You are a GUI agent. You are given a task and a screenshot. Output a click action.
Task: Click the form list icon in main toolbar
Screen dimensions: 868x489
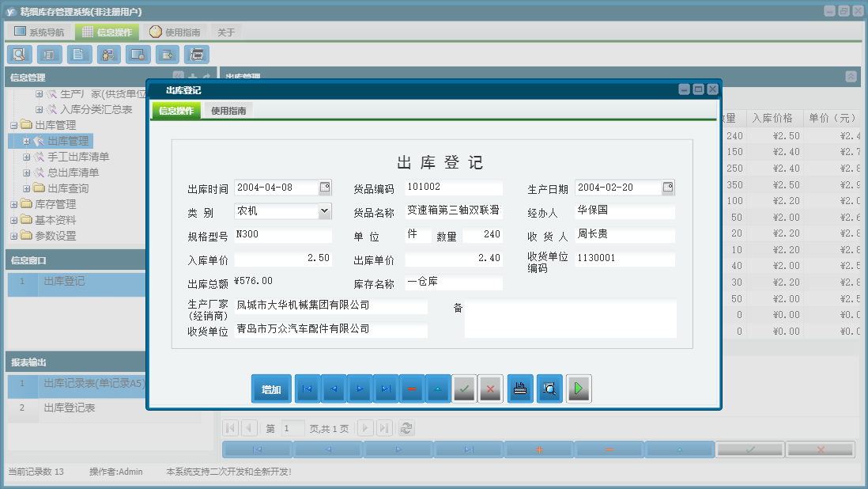click(x=49, y=55)
